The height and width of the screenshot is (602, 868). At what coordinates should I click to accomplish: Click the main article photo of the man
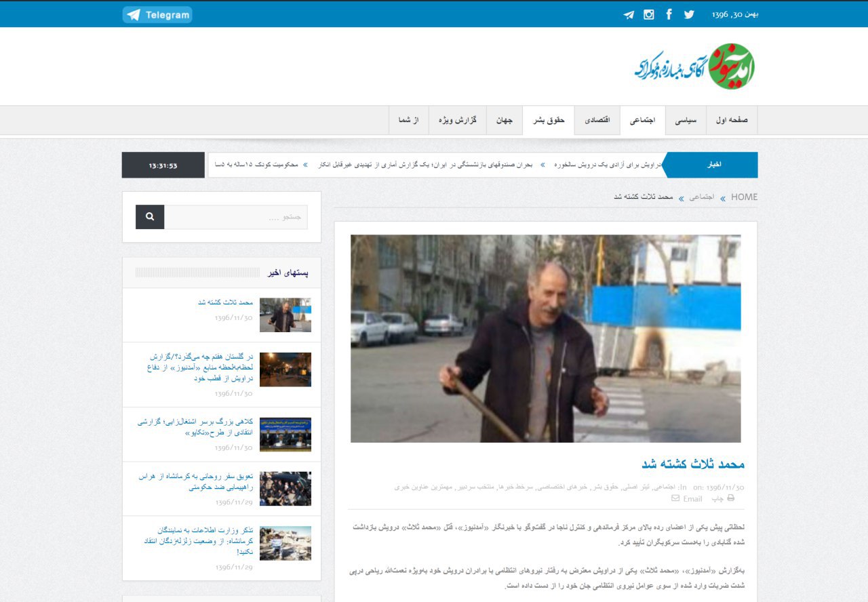[545, 338]
